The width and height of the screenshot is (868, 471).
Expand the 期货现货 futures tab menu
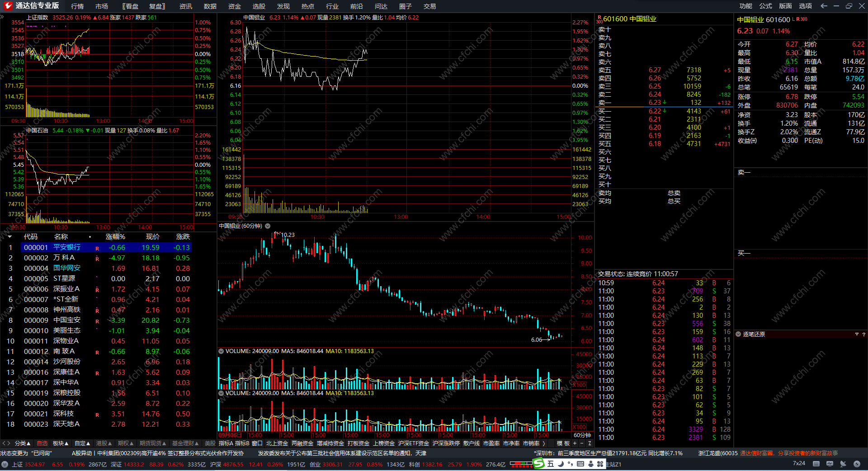tap(153, 443)
